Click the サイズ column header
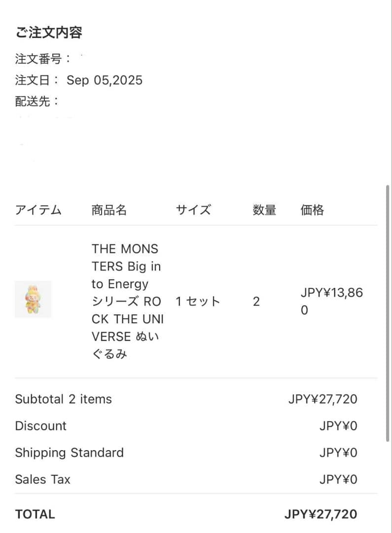The width and height of the screenshot is (392, 533). 193,210
